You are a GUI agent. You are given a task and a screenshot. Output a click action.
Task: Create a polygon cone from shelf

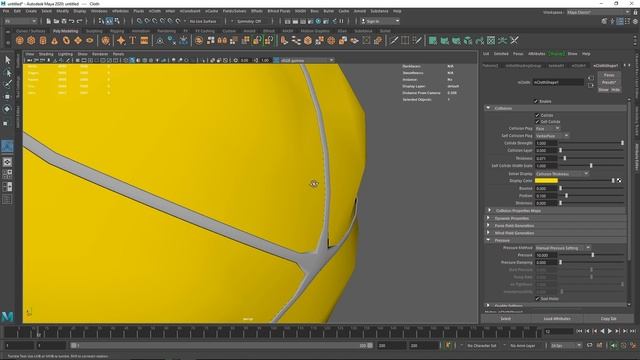[x=55, y=40]
